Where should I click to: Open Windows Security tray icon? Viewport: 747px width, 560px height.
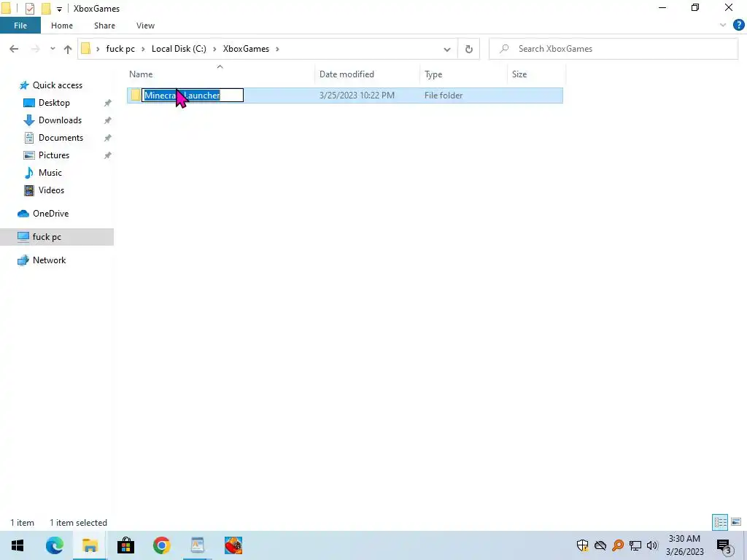click(582, 545)
